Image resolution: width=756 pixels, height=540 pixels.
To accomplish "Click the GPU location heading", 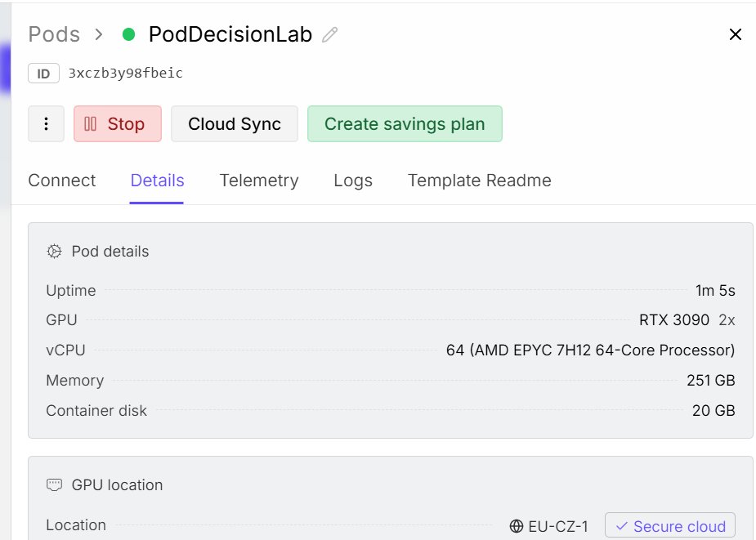I will pos(117,484).
